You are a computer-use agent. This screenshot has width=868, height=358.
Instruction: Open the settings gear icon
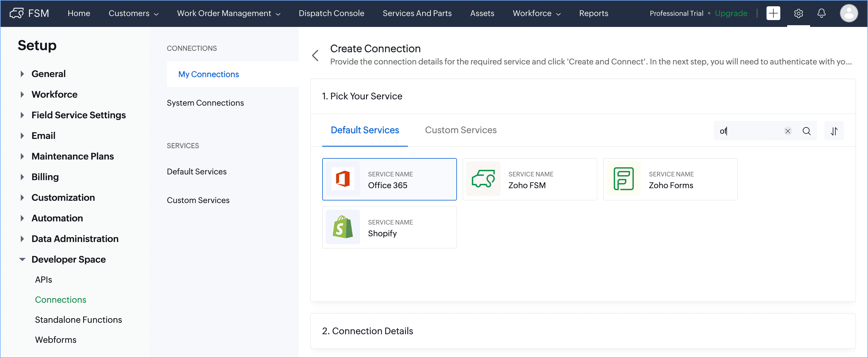pos(798,13)
